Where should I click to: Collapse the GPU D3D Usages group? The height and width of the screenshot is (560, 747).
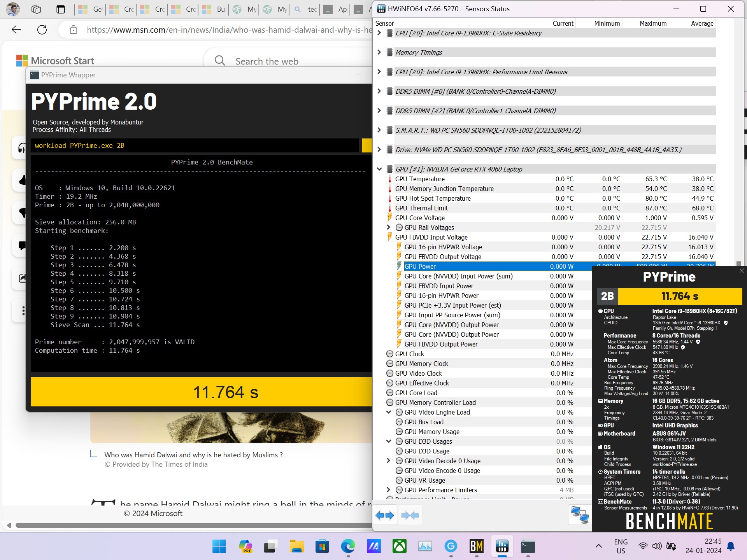(389, 441)
